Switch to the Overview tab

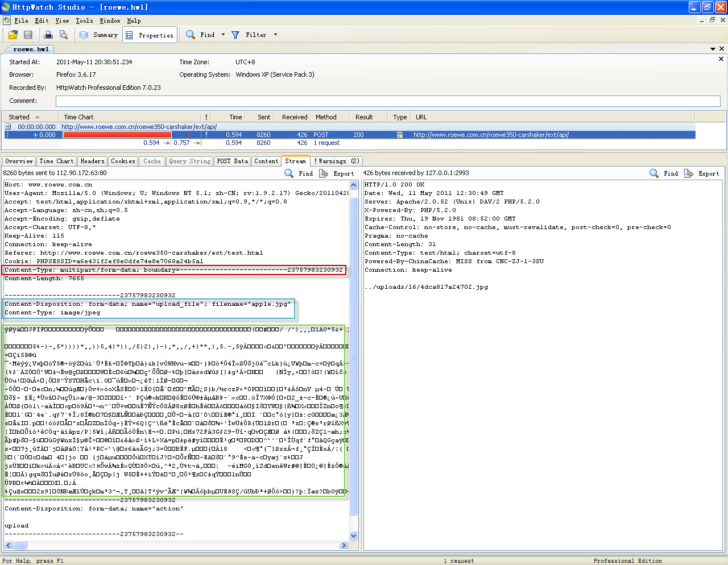19,161
